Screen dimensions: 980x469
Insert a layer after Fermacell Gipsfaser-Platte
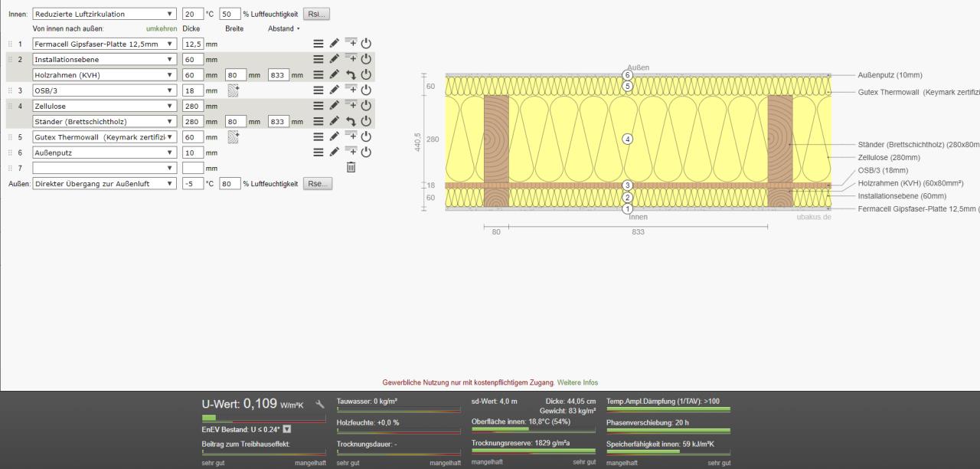point(351,44)
